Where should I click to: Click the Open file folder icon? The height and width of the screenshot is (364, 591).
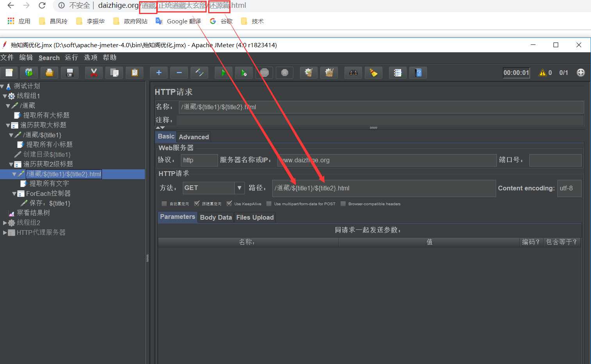point(50,73)
